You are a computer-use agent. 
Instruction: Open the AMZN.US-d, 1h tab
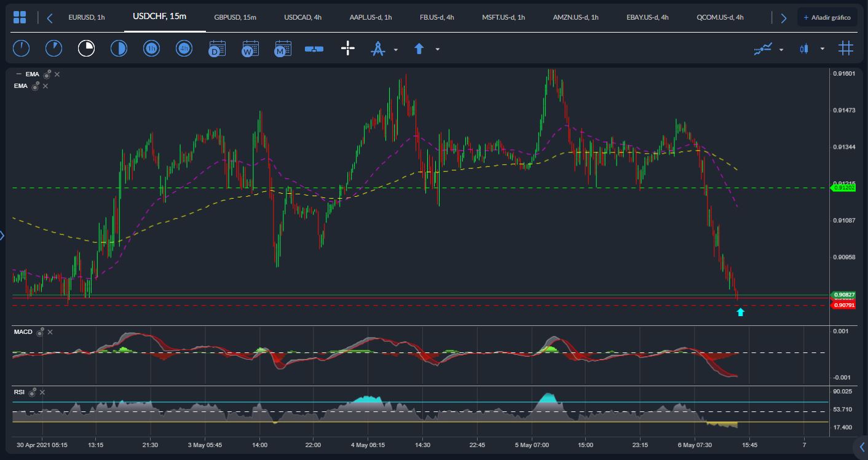[576, 18]
